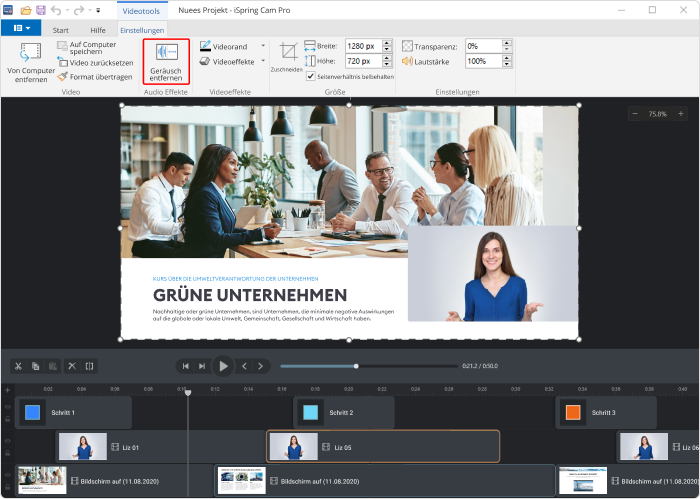The height and width of the screenshot is (499, 700).
Task: Click the preview progress slider handle
Action: click(356, 366)
